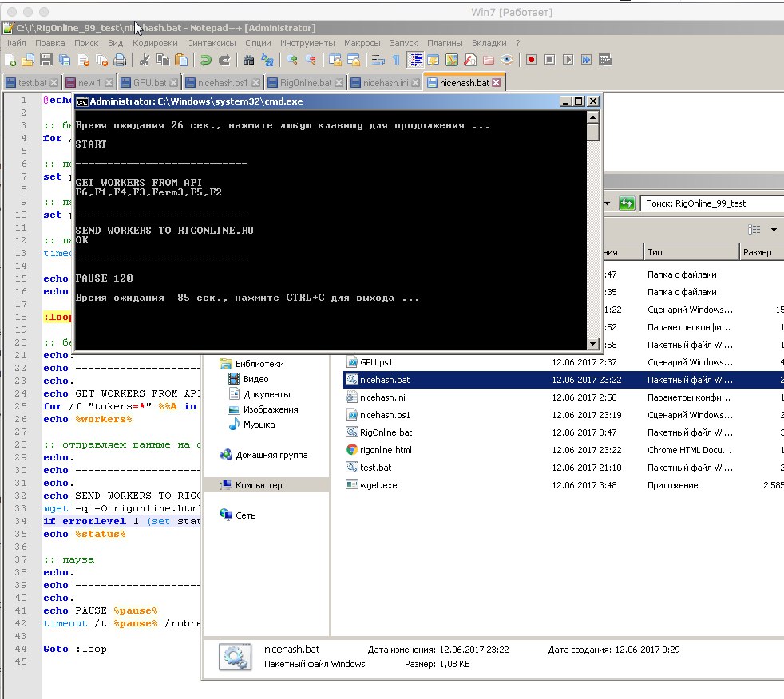Click the cmd.exe title bar icon
Screen dimensions: 784x699
point(81,101)
